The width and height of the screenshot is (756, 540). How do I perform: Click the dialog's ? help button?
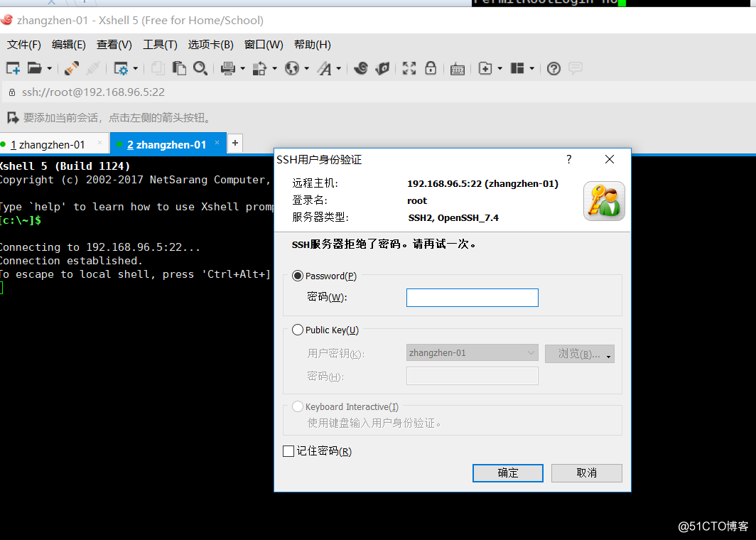pos(569,159)
